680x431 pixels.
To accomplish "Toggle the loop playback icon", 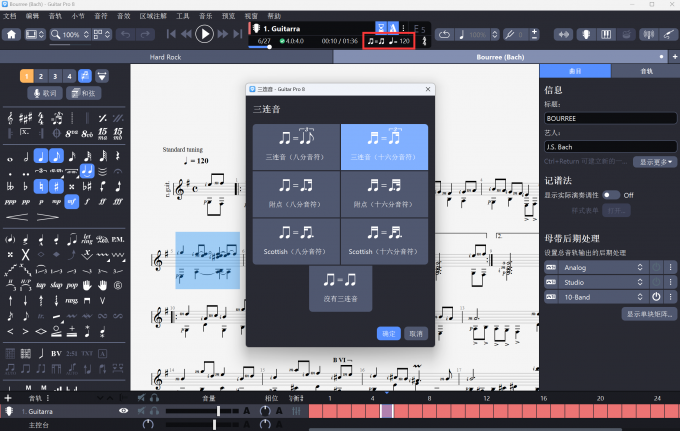I will tap(444, 34).
